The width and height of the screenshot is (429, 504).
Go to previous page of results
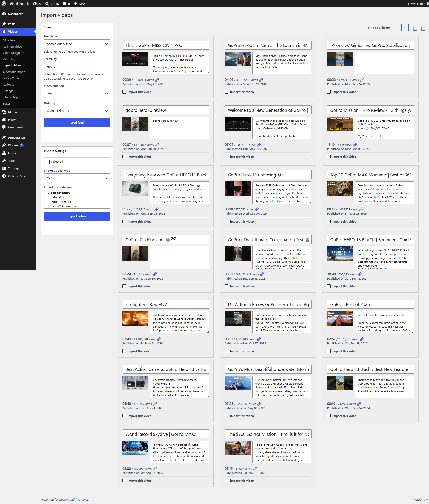point(397,28)
